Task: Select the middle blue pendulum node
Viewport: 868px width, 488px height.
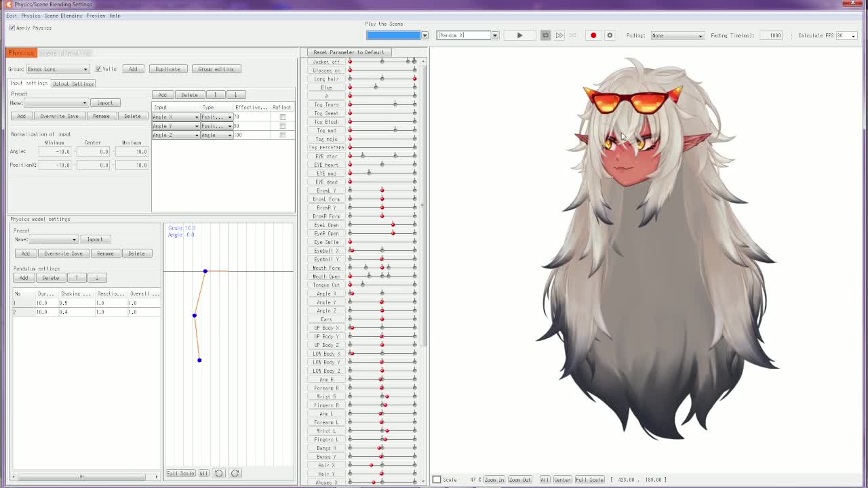Action: [x=194, y=315]
